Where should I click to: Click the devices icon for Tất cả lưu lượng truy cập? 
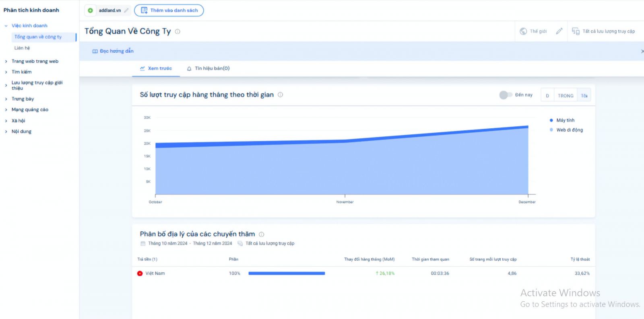click(576, 31)
